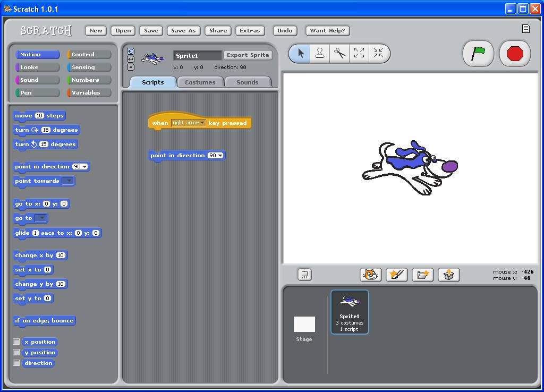Switch to presentation mode icon
Screen dimensions: 544x392
click(x=304, y=275)
